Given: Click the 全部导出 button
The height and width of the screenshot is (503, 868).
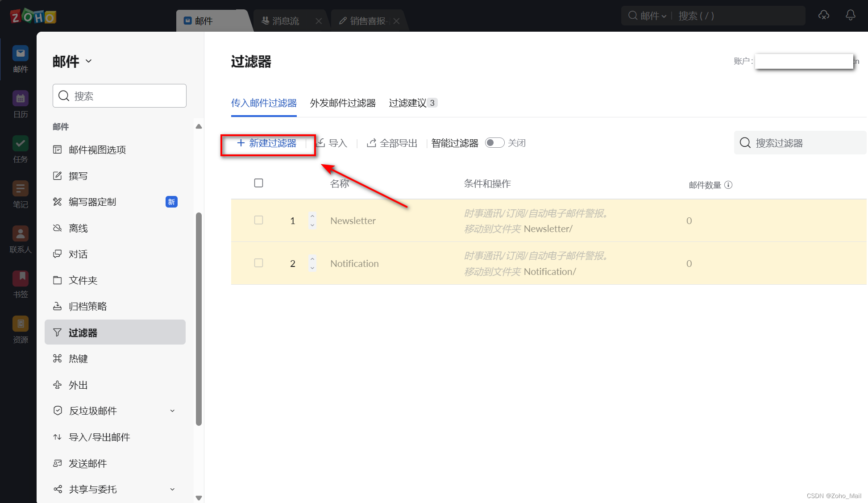Looking at the screenshot, I should click(x=392, y=143).
